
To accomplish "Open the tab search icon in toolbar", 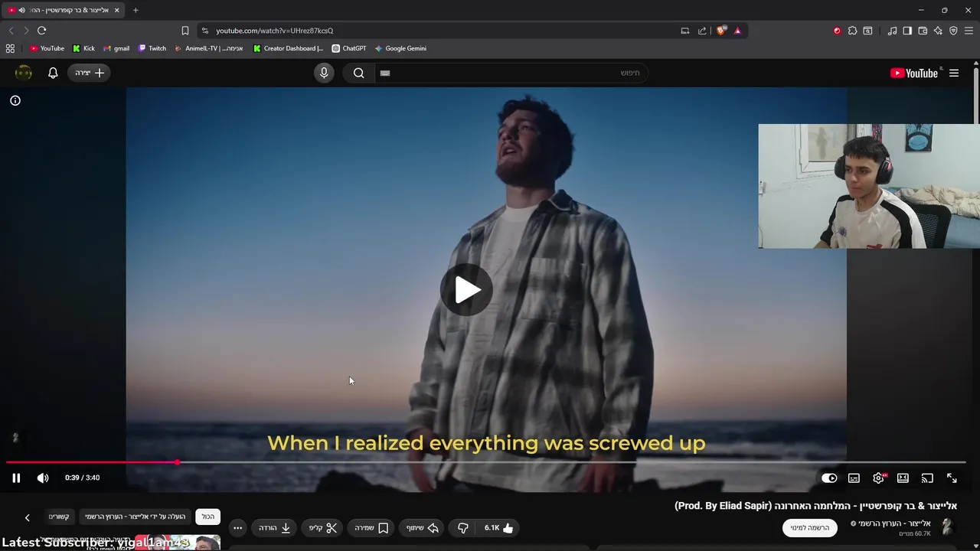I will pyautogui.click(x=867, y=31).
